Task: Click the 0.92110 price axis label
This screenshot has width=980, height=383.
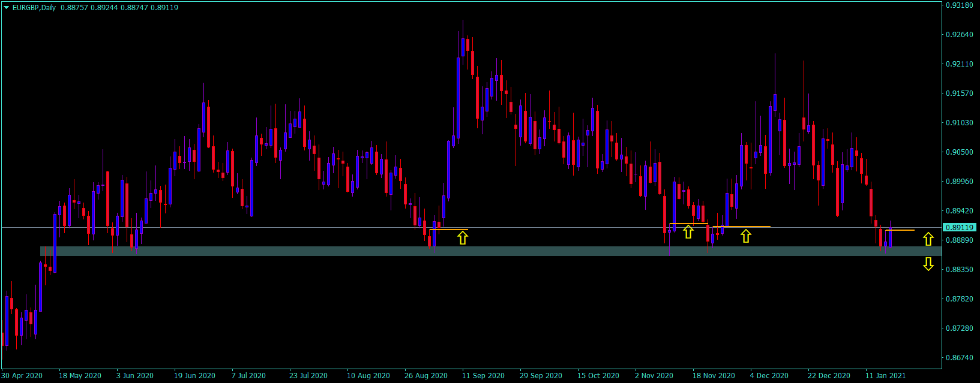Action: click(x=960, y=64)
